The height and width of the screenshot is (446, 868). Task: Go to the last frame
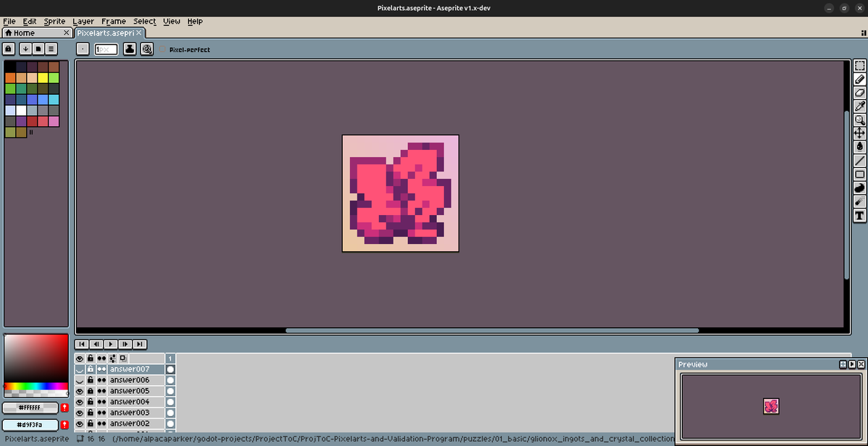click(x=140, y=344)
